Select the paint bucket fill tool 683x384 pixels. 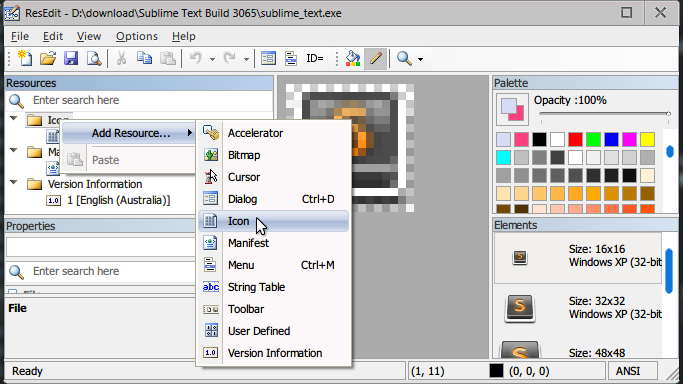point(353,58)
